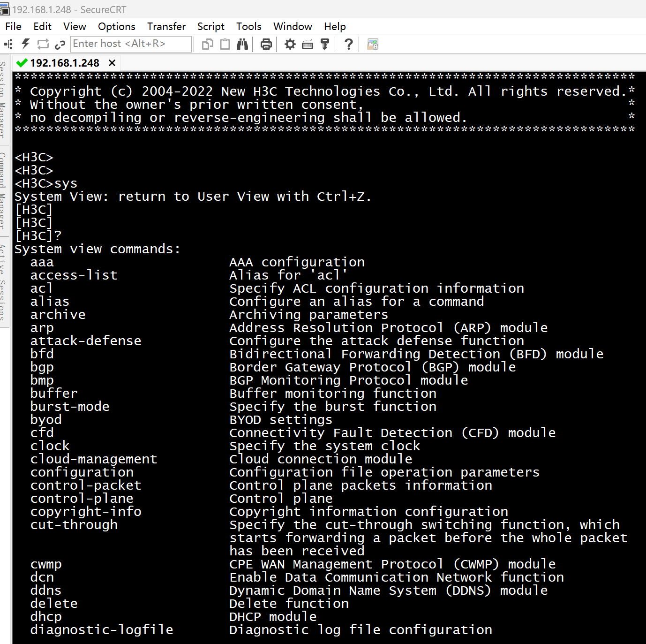Viewport: 646px width, 644px height.
Task: Click 'System view commands:' line
Action: tap(98, 249)
